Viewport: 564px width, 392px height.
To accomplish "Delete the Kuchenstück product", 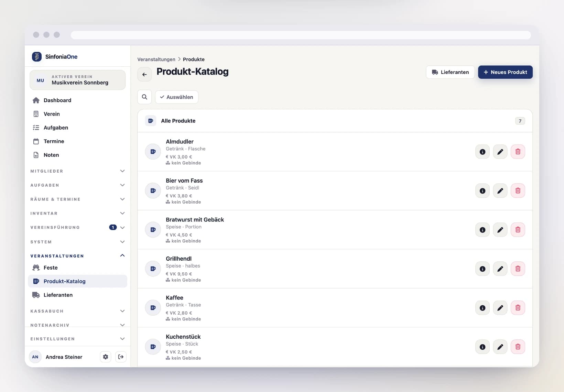I will (x=518, y=347).
